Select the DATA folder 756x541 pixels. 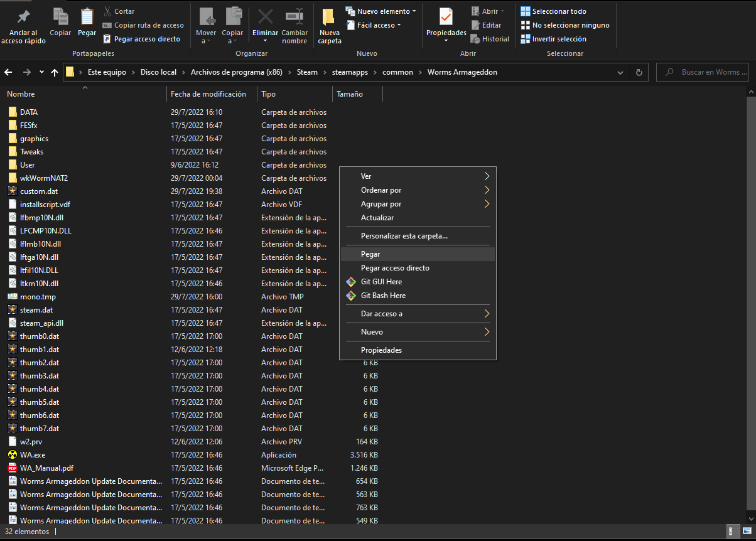(29, 112)
